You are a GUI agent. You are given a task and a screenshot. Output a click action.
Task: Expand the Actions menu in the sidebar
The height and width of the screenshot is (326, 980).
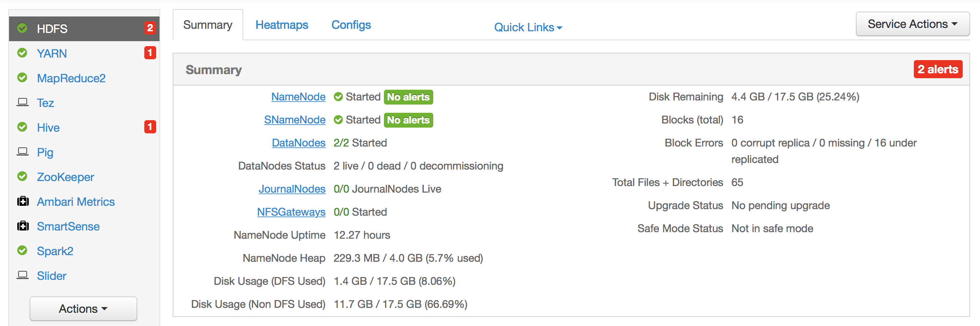[x=83, y=308]
